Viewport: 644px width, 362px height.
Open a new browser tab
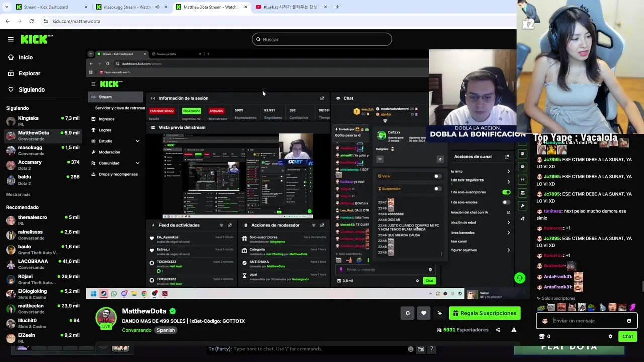[x=337, y=7]
